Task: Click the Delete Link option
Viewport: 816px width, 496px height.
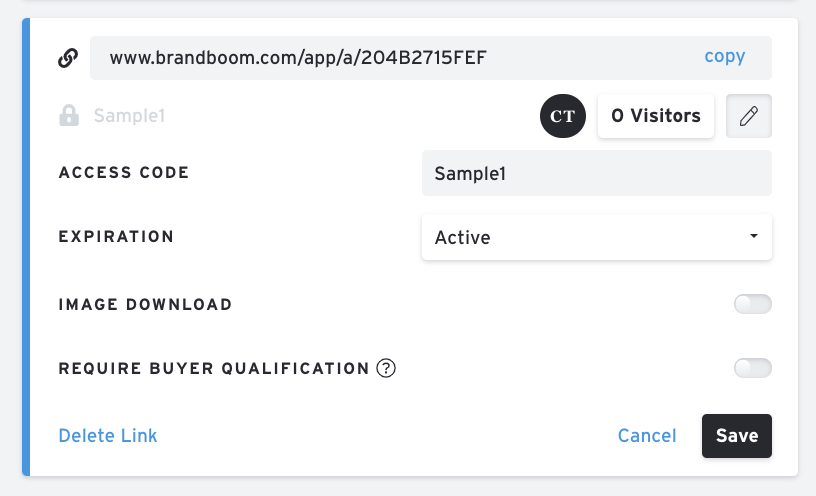Action: pos(108,435)
